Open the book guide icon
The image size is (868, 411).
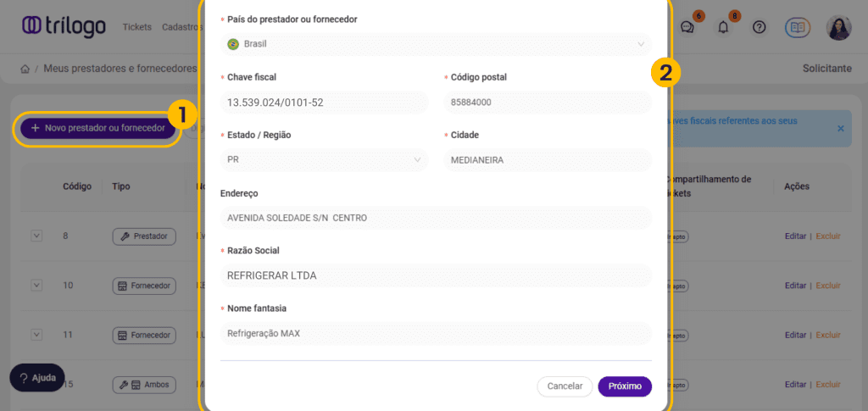coord(798,27)
